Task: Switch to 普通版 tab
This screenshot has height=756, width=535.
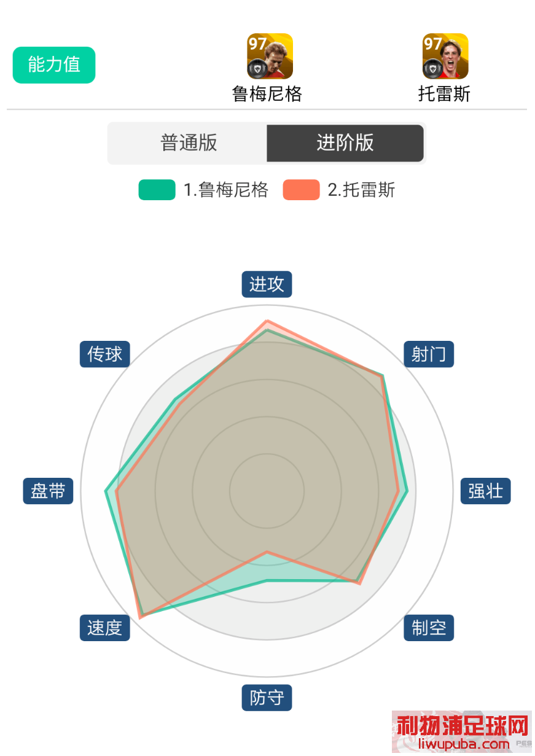Action: pyautogui.click(x=189, y=143)
